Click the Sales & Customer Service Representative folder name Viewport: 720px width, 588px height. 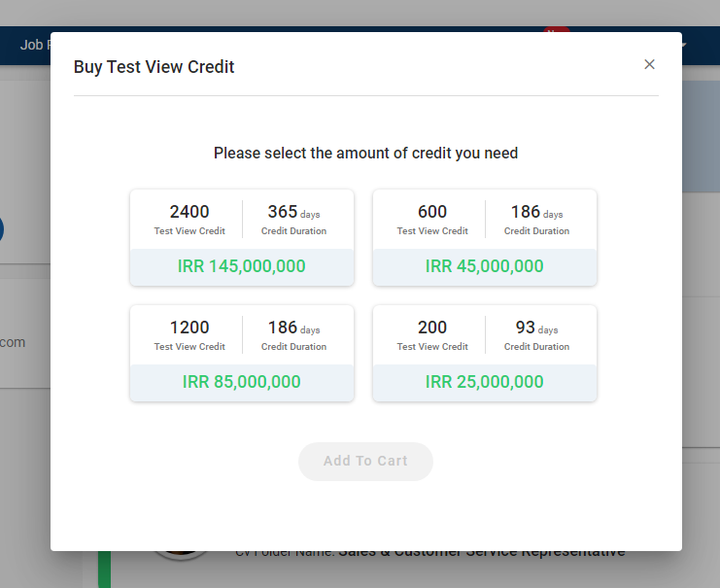click(x=481, y=552)
